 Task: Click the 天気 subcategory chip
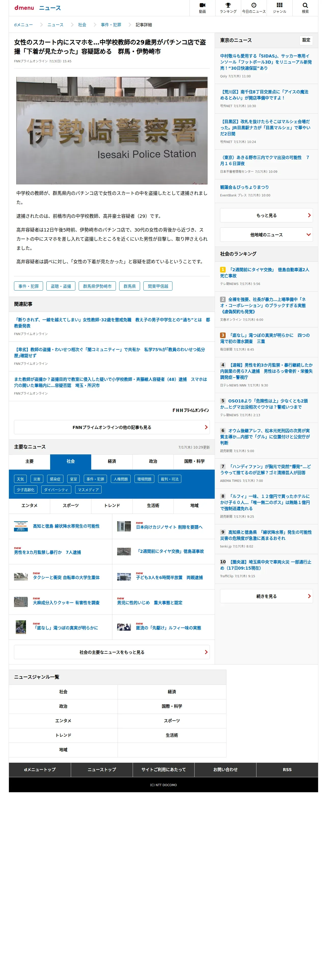coord(20,479)
